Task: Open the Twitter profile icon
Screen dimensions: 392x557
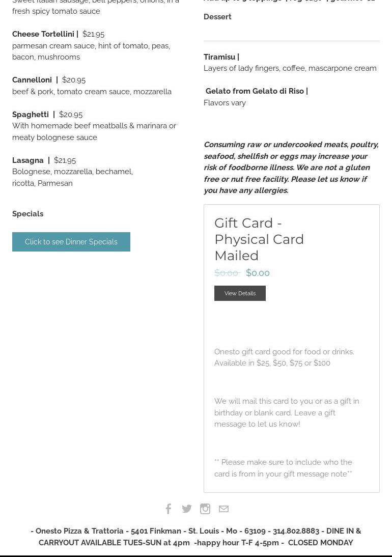Action: click(x=187, y=509)
